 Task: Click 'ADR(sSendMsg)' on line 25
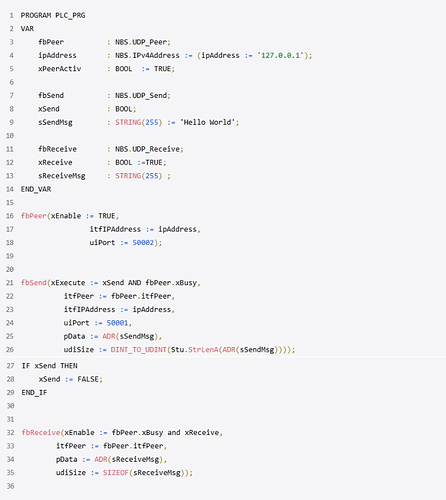pos(130,336)
